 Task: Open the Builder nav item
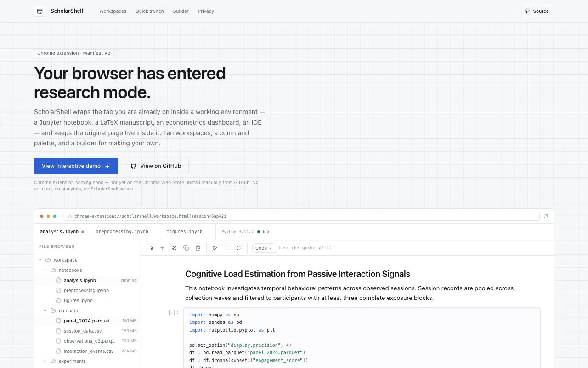tap(181, 11)
